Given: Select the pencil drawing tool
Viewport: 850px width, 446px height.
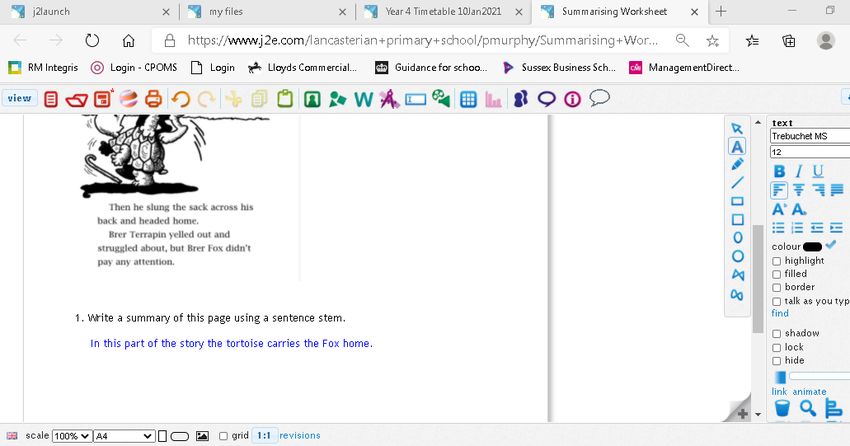Looking at the screenshot, I should coord(737,165).
